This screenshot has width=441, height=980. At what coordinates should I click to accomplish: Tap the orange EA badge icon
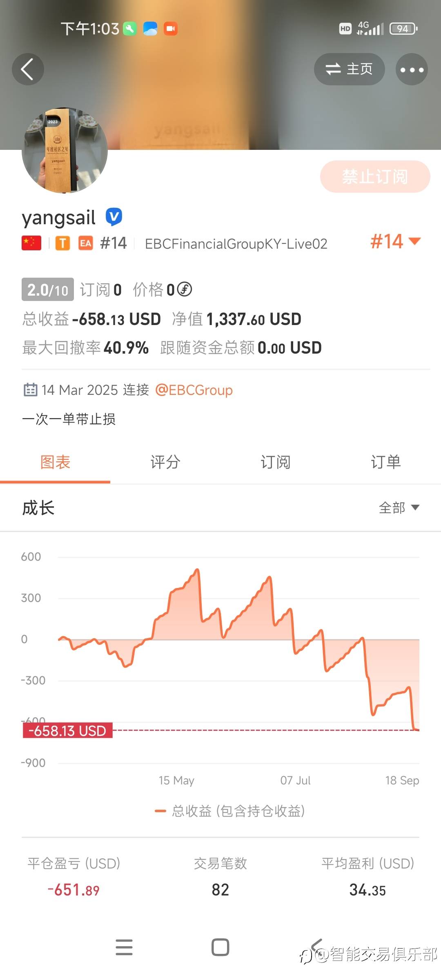85,243
